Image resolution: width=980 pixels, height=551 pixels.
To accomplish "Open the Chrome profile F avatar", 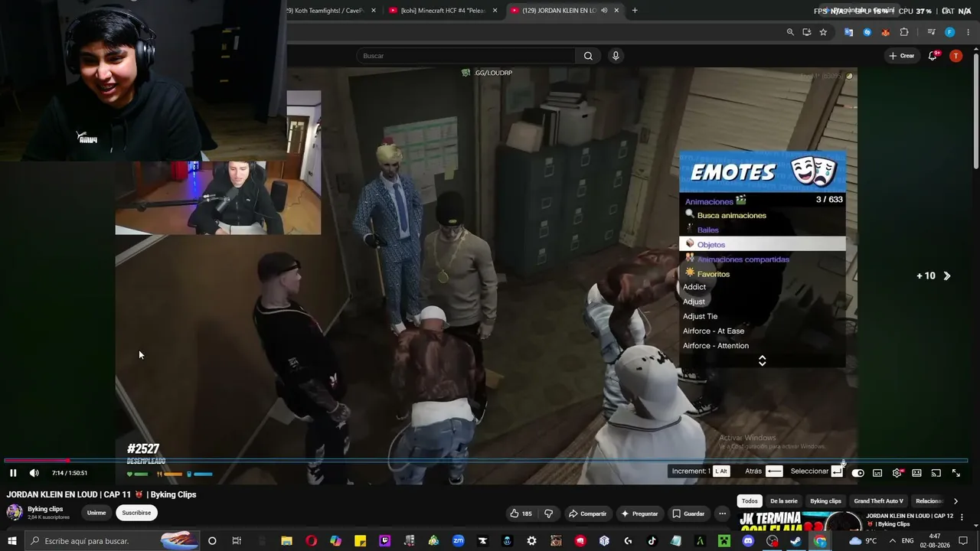I will tap(949, 32).
